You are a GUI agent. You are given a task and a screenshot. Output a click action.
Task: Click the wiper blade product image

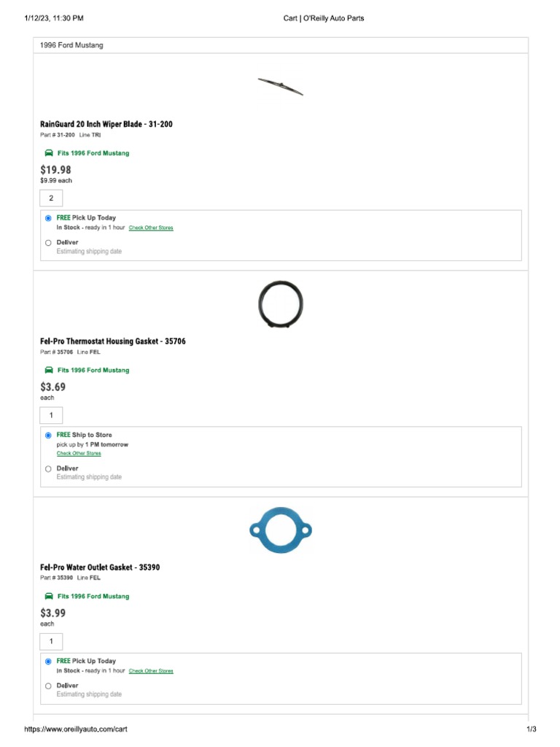coord(280,86)
